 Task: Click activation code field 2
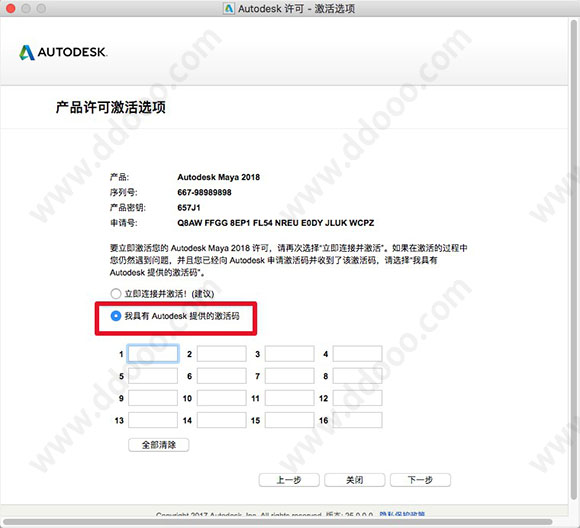[x=221, y=354]
